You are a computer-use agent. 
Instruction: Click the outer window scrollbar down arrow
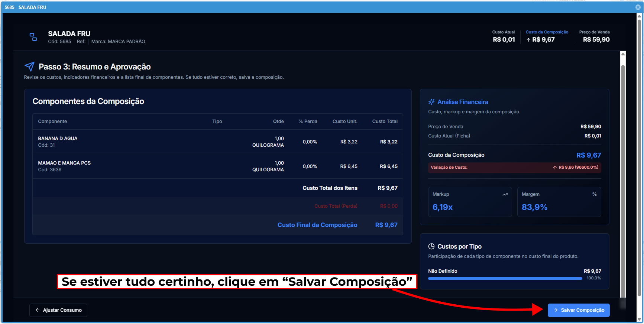[x=639, y=319]
